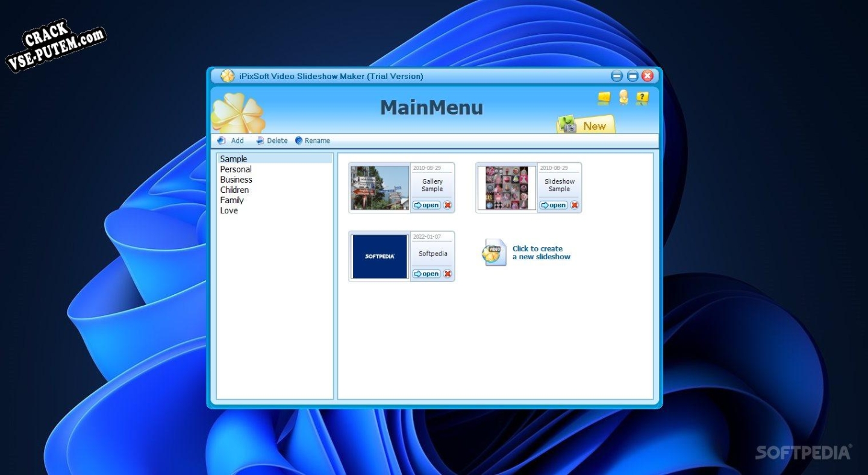
Task: Open the Gallery Sample project
Action: [x=426, y=205]
